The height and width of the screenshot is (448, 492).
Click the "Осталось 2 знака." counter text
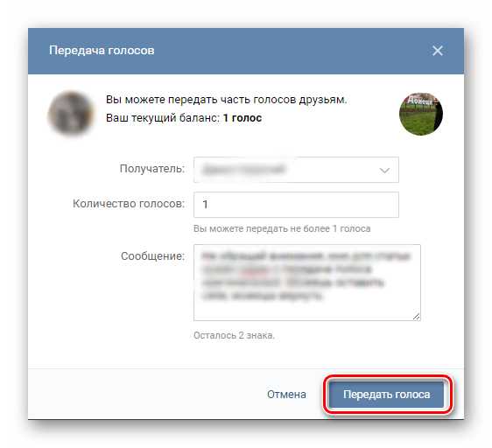234,335
